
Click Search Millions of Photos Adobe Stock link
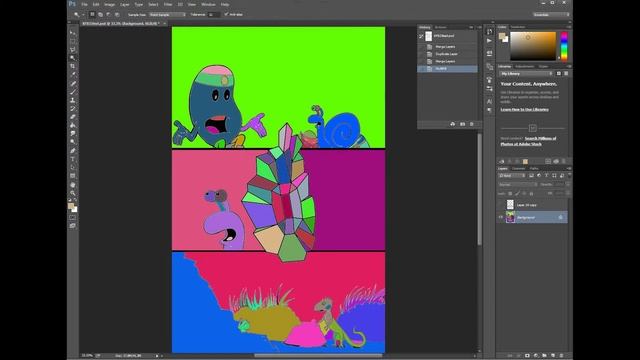[529, 141]
